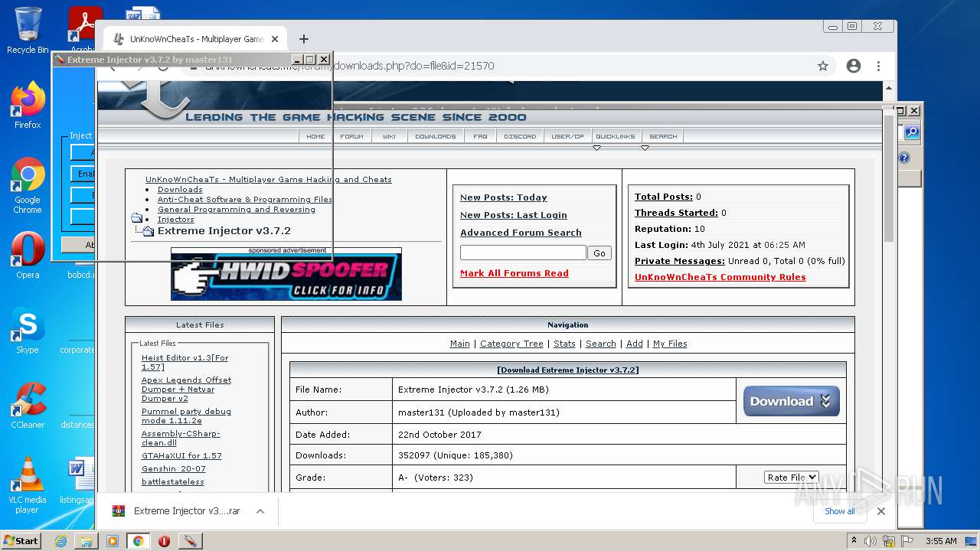This screenshot has height=551, width=980.
Task: Open the volume tray icon
Action: click(871, 541)
